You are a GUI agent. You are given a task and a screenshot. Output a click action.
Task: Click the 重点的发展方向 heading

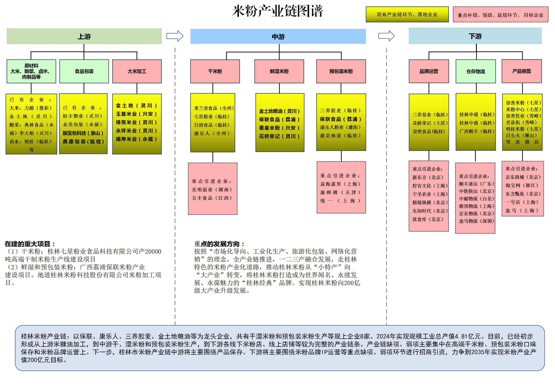(219, 244)
